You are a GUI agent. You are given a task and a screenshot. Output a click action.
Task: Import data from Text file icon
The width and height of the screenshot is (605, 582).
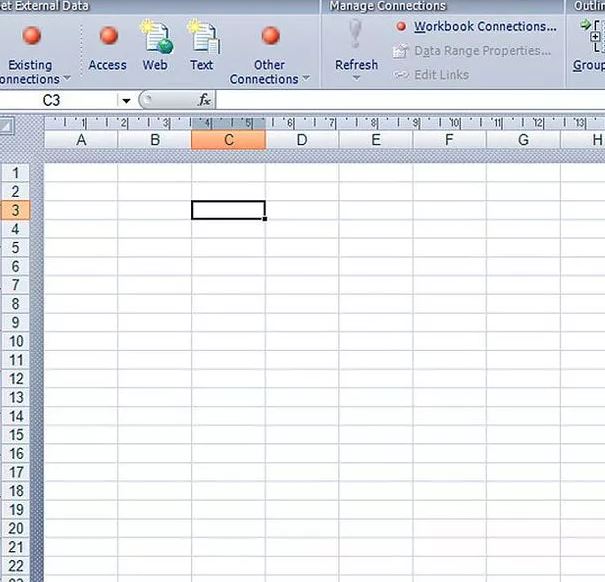coord(202,37)
